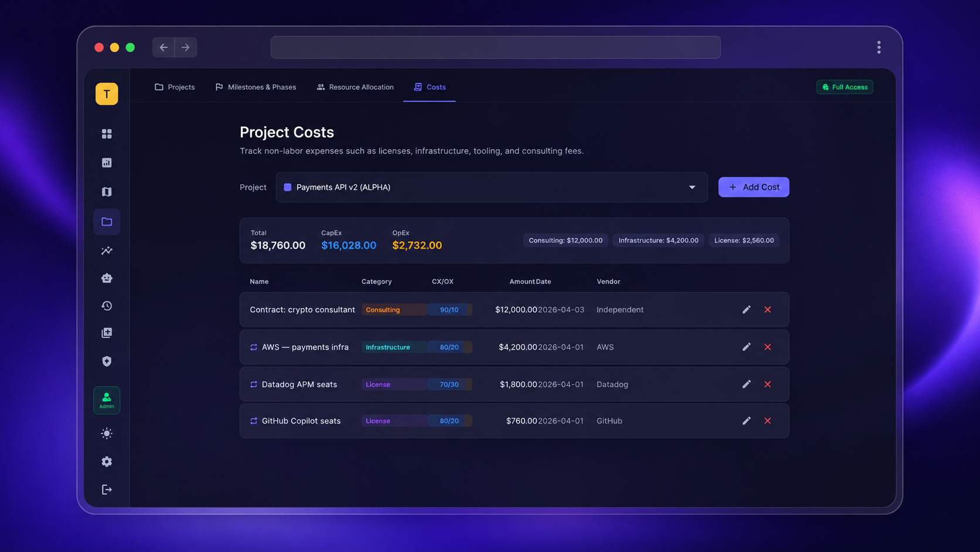980x552 pixels.
Task: Select the Costs tab
Action: pyautogui.click(x=430, y=87)
